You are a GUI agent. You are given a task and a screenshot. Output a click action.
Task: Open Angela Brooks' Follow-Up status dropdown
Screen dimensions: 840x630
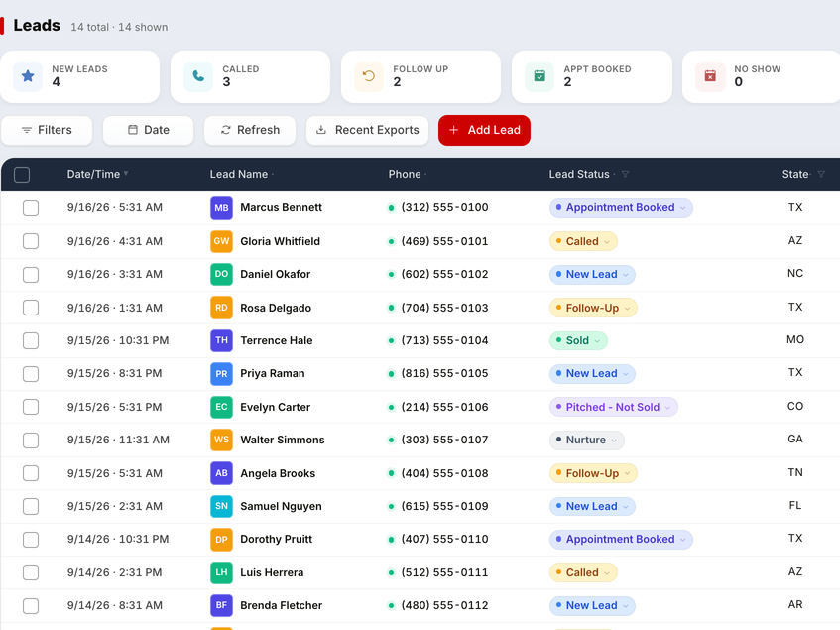[x=593, y=473]
